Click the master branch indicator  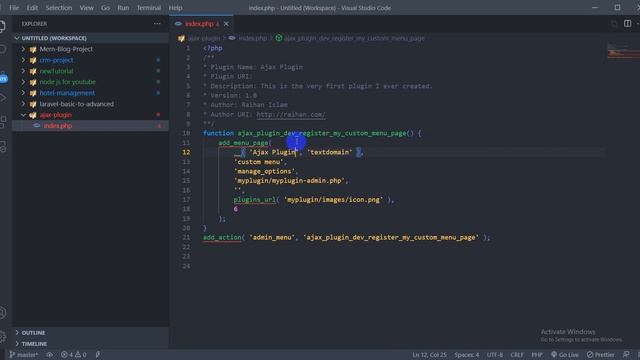[24, 355]
